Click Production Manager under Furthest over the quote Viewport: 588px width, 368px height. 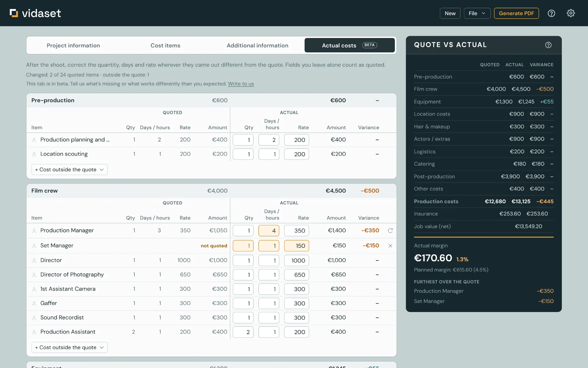point(438,291)
